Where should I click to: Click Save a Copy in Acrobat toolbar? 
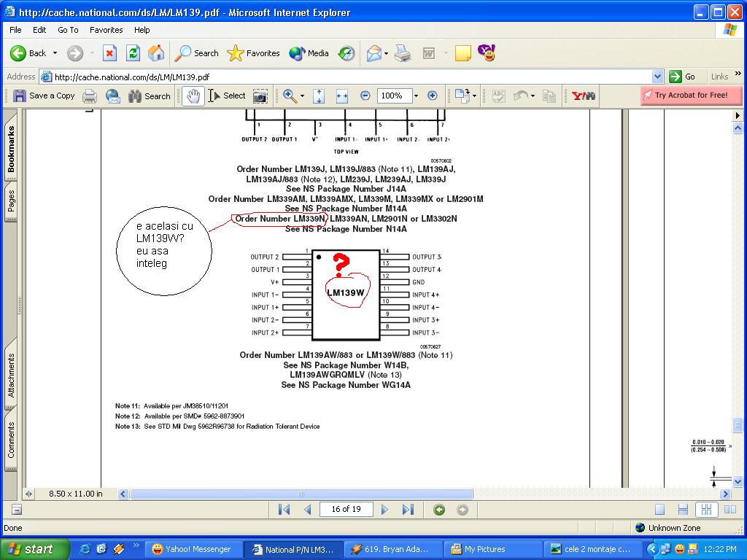44,96
